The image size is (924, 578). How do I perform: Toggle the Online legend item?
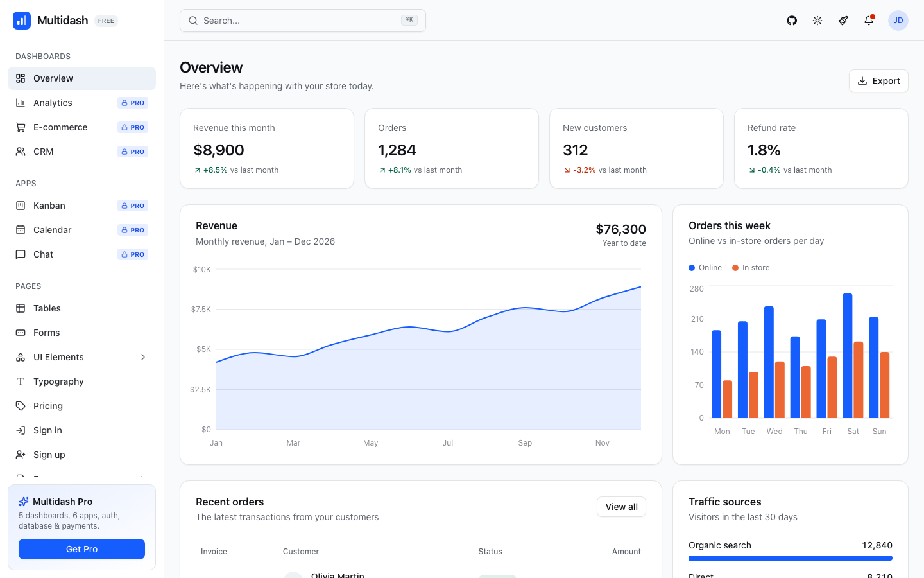pyautogui.click(x=705, y=268)
